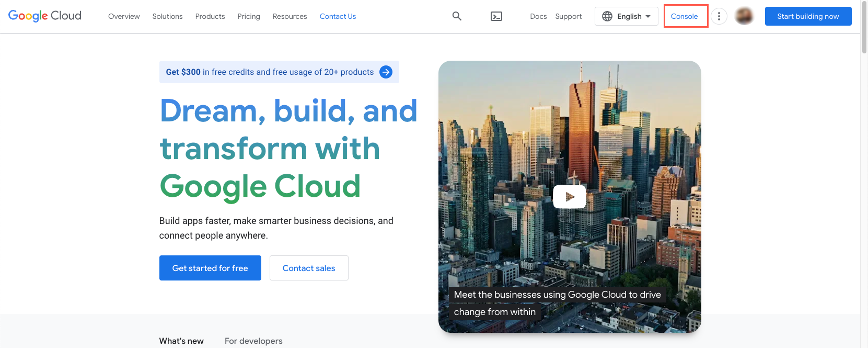Click the blue arrow in free credits banner

(386, 72)
